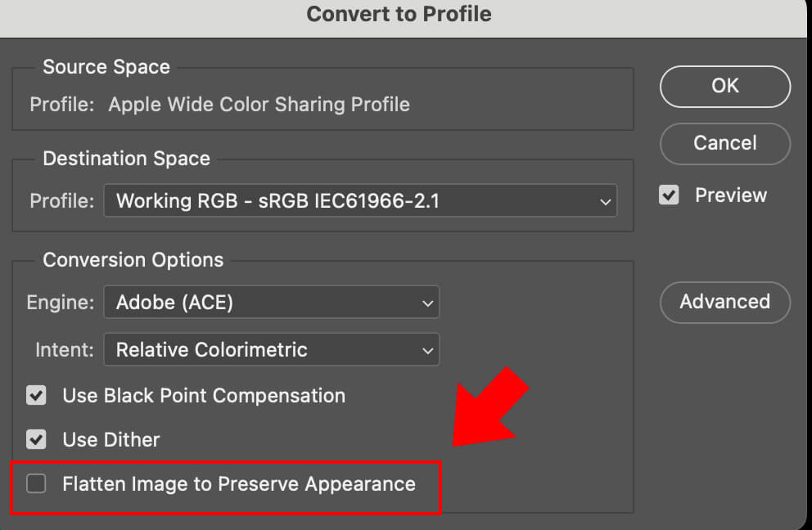812x530 pixels.
Task: Click the Relative Colorimetric intent selector
Action: point(246,349)
